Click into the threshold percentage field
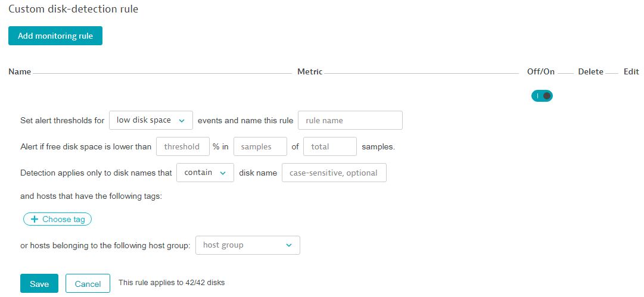 [182, 146]
